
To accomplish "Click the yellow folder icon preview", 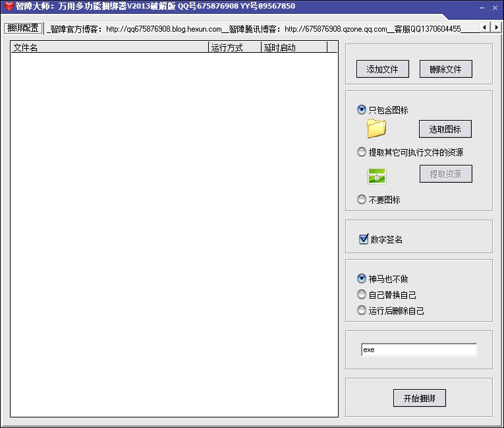I will click(x=376, y=129).
